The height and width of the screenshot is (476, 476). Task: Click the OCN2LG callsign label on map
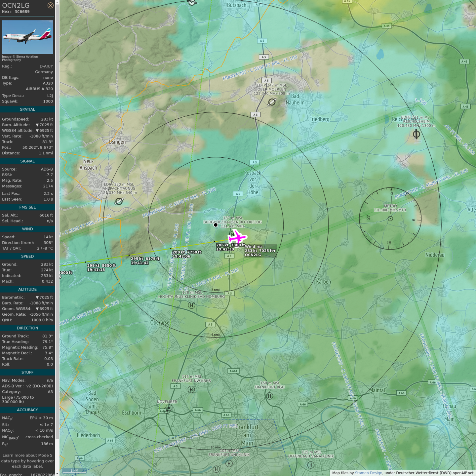pyautogui.click(x=253, y=255)
